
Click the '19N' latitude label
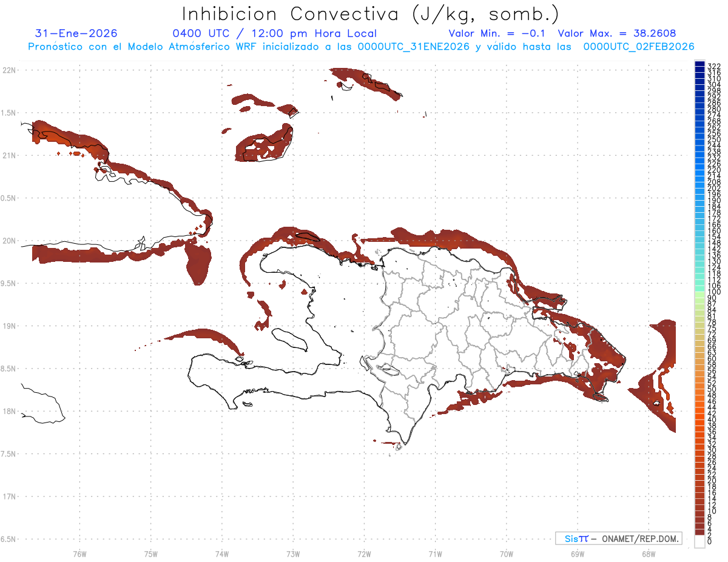coord(9,326)
